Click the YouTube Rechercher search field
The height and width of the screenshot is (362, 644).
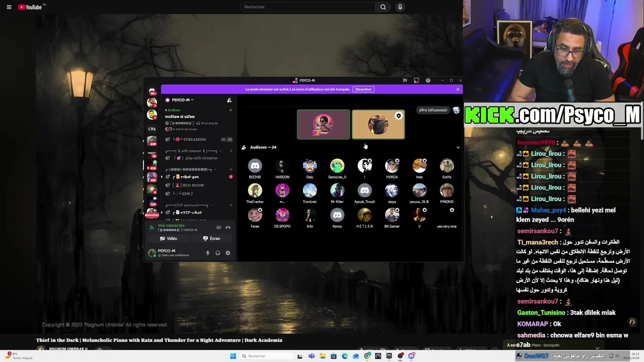click(307, 7)
